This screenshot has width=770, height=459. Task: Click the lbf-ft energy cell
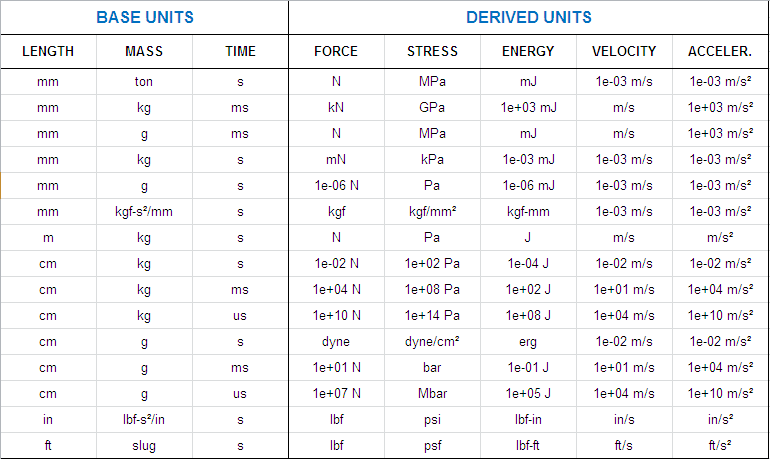pos(528,445)
